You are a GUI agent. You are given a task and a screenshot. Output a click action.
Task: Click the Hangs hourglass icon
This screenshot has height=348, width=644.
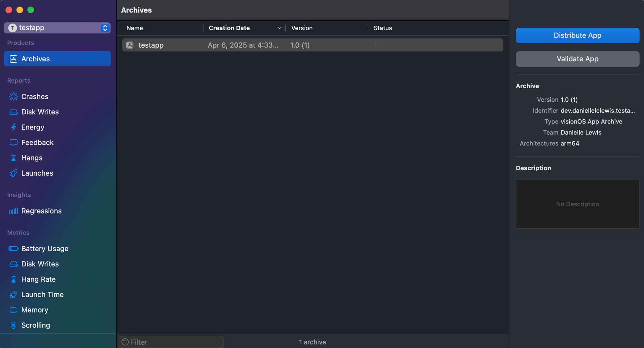[14, 158]
